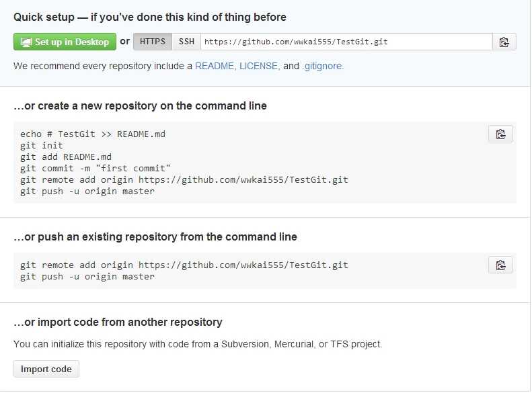Copy the push existing repository commands
Screen dimensions: 532x393
coord(500,265)
